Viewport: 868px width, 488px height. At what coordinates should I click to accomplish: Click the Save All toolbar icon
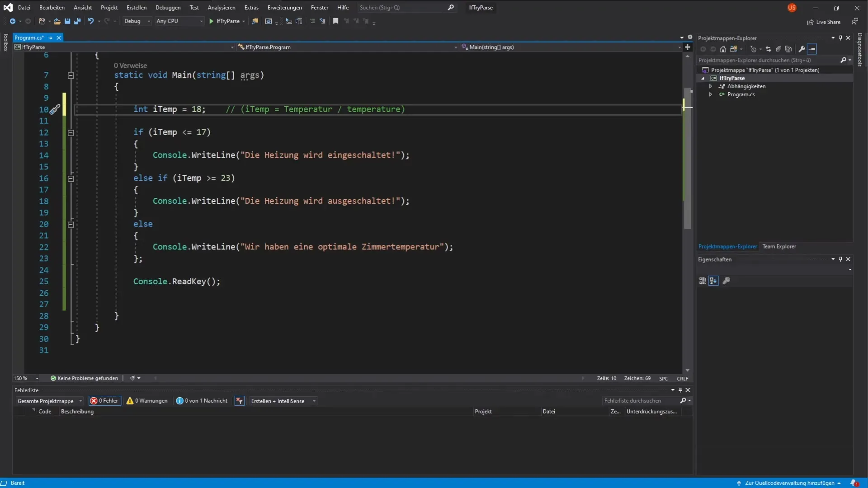click(77, 21)
